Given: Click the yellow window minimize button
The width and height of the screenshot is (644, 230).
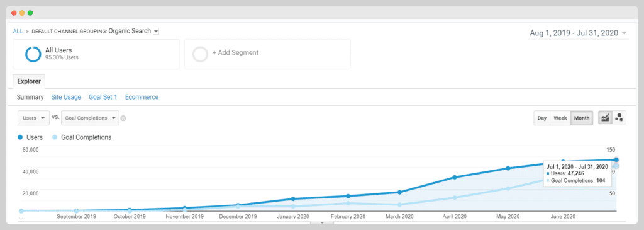Looking at the screenshot, I should click(22, 13).
